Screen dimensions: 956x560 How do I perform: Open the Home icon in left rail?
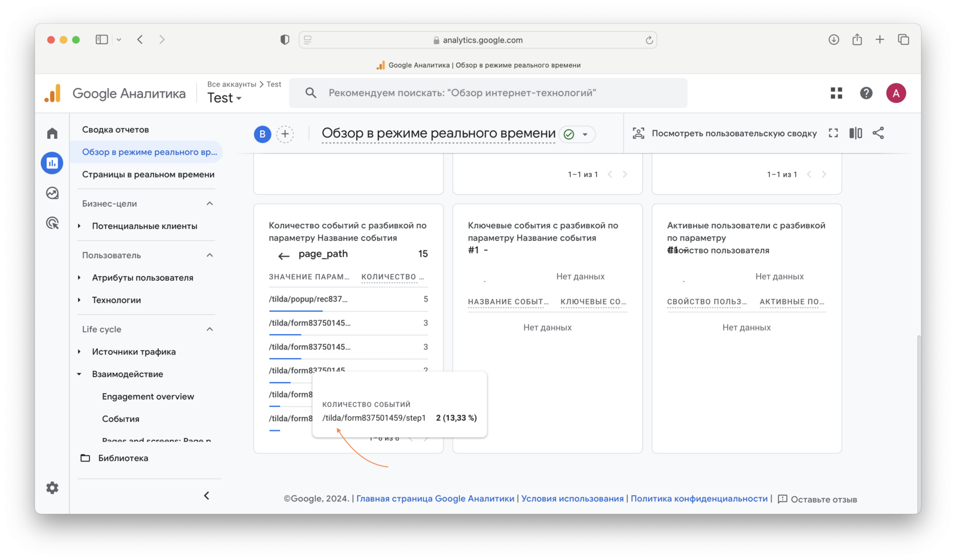pos(52,133)
